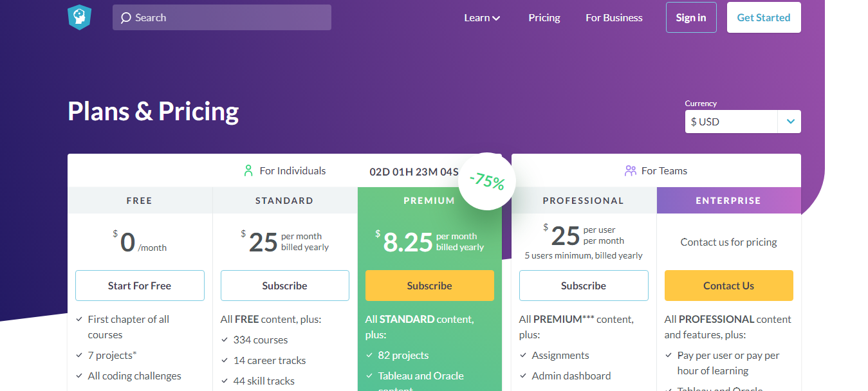Click the For Individuals person icon
The height and width of the screenshot is (391, 868).
coord(248,171)
